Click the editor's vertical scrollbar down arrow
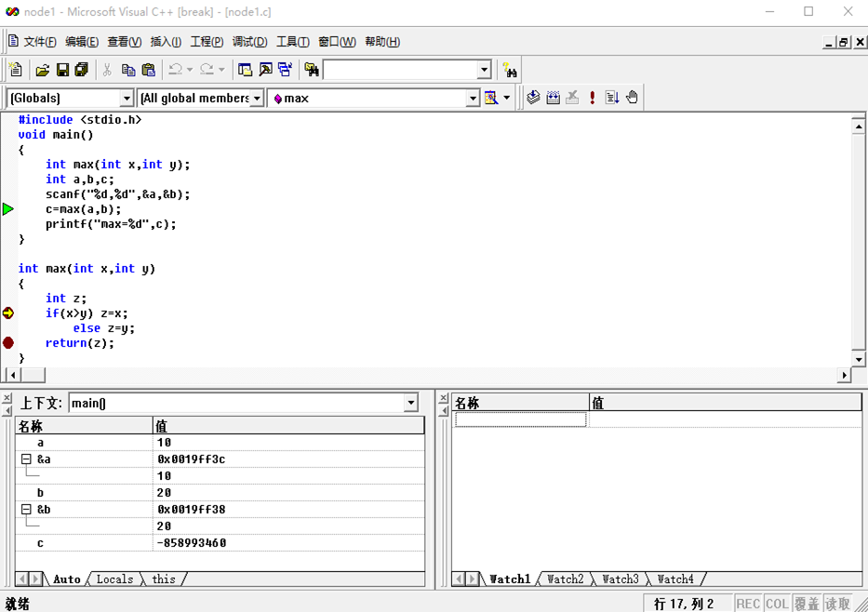This screenshot has height=612, width=868. click(x=859, y=359)
